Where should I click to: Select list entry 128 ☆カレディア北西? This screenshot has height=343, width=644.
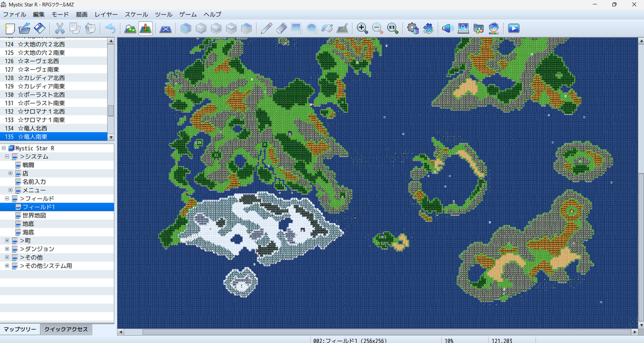pyautogui.click(x=54, y=78)
